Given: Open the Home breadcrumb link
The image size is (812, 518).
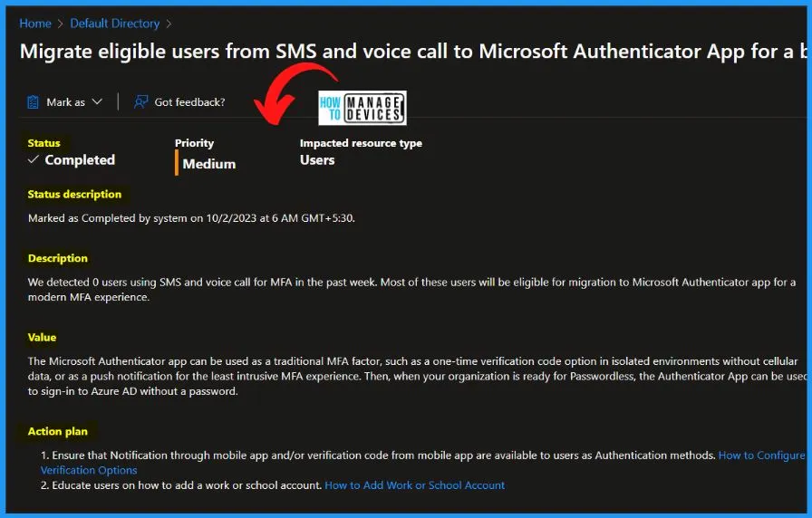Looking at the screenshot, I should point(35,24).
